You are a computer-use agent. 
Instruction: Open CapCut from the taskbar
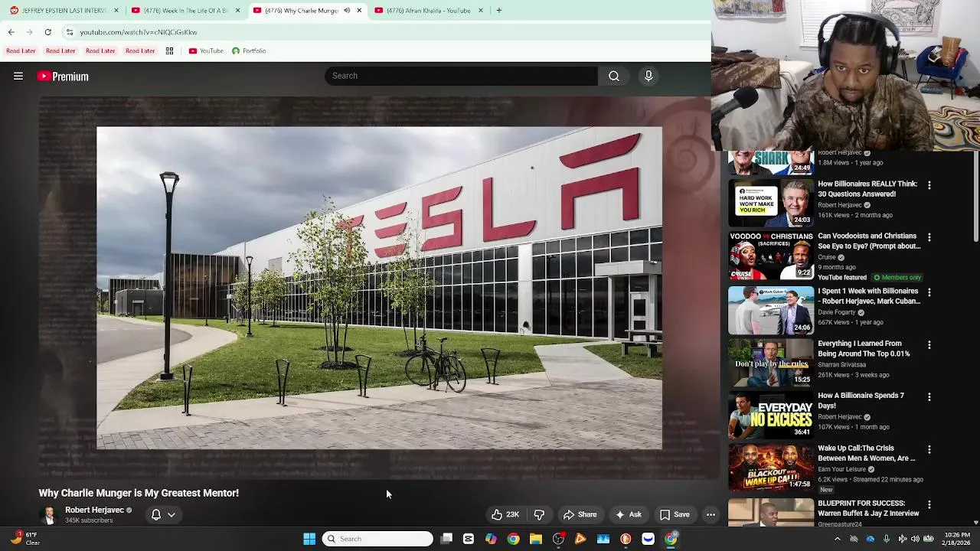click(x=469, y=539)
